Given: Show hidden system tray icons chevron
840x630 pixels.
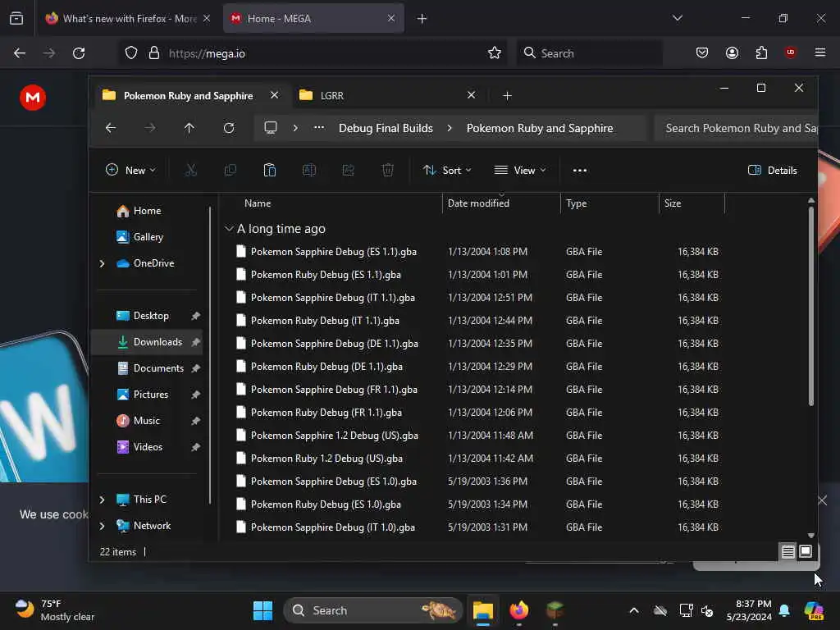Looking at the screenshot, I should click(634, 610).
